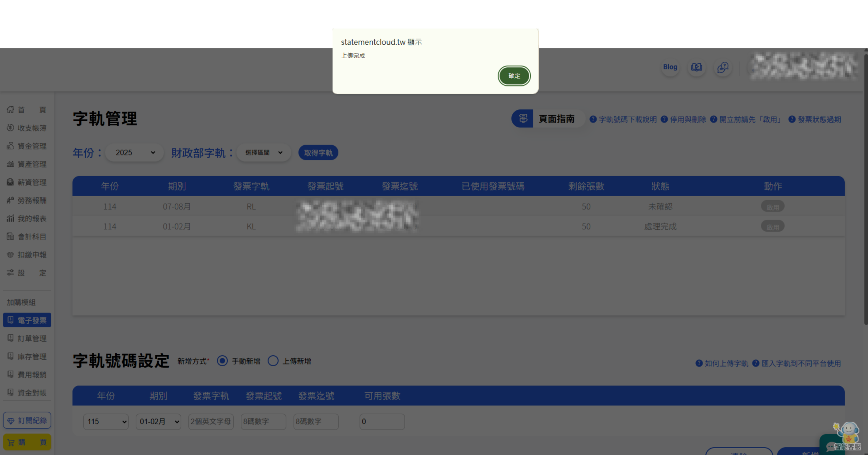Click the 我的報表 chart icon
The width and height of the screenshot is (868, 455).
click(10, 219)
